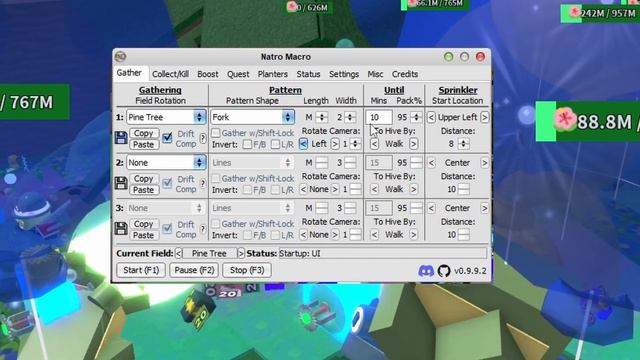
Task: Switch to the Credits tab
Action: [x=405, y=74]
